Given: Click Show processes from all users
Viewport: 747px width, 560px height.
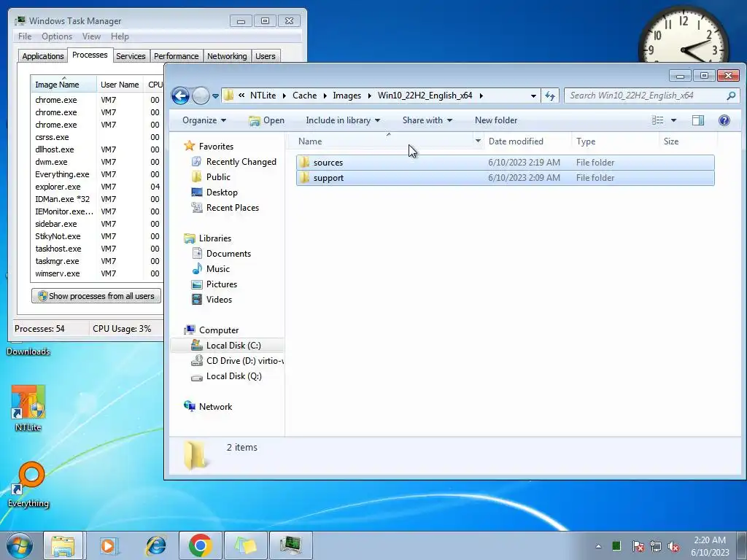Looking at the screenshot, I should point(96,296).
